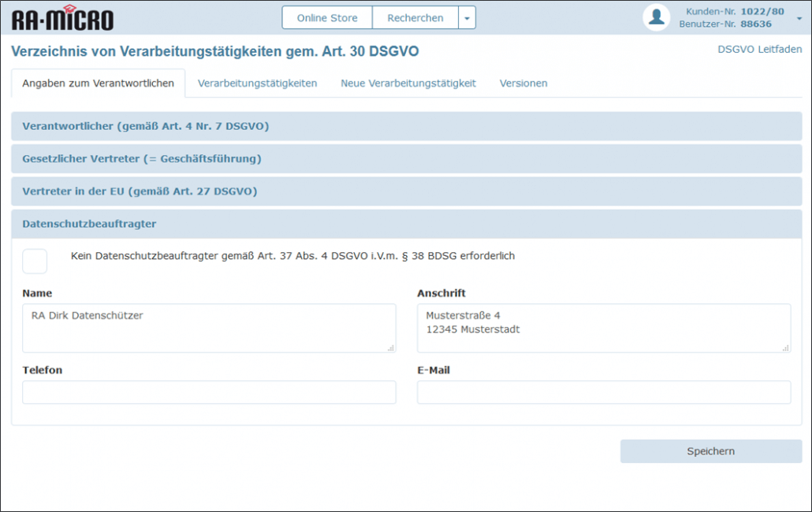Screen dimensions: 812x512
Task: Go to the Versionen tab
Action: [x=523, y=83]
